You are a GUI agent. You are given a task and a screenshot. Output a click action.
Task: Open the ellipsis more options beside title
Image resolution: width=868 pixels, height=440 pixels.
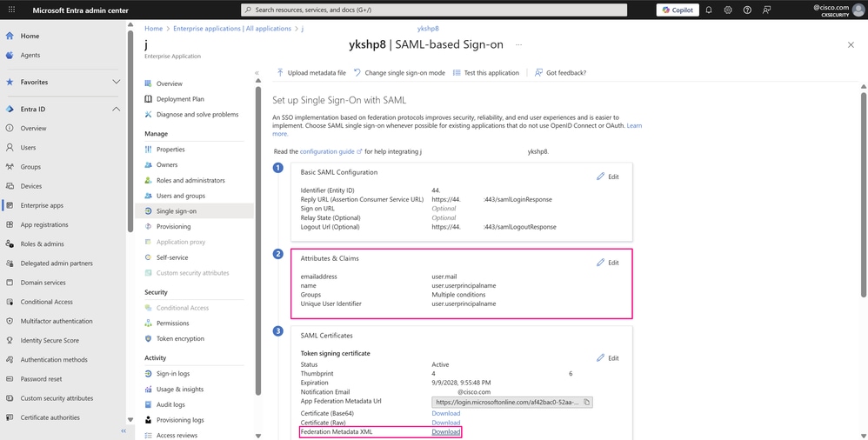[518, 45]
